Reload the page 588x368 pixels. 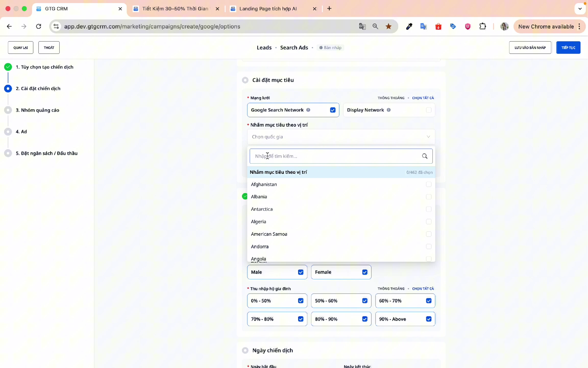point(39,26)
